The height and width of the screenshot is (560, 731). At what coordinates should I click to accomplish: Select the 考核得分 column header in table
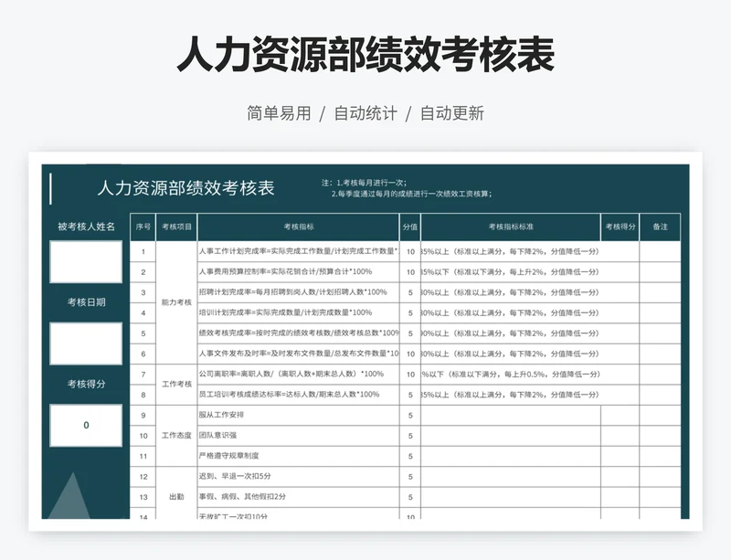620,227
